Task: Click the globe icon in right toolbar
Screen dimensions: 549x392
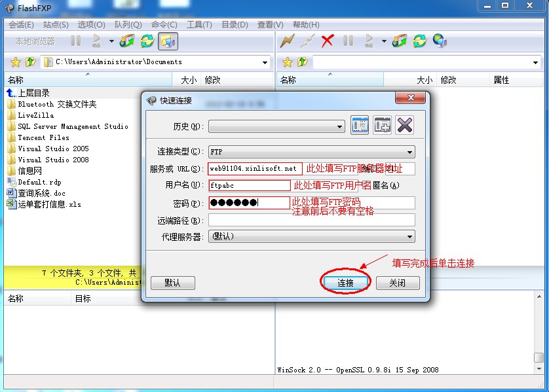Action: (x=440, y=41)
